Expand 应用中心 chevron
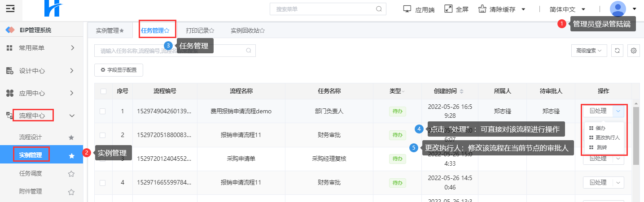 click(72, 93)
